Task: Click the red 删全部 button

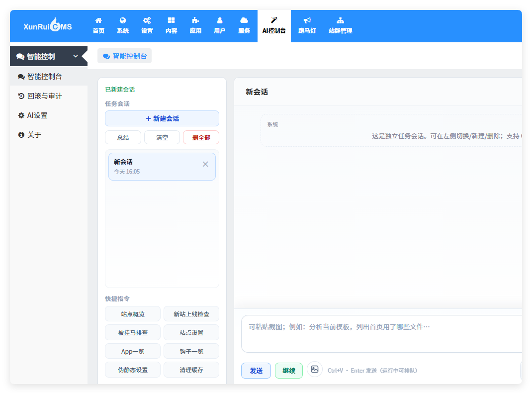Action: [201, 137]
